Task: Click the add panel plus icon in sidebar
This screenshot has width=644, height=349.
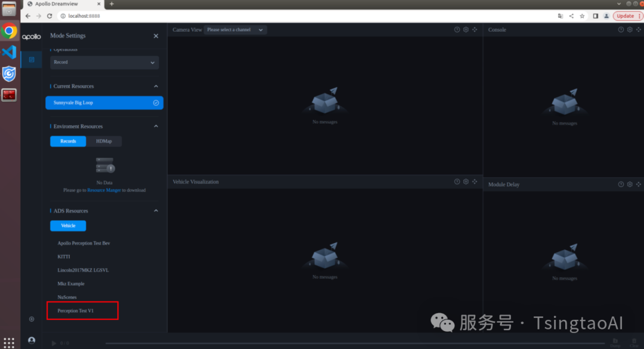Action: [32, 319]
